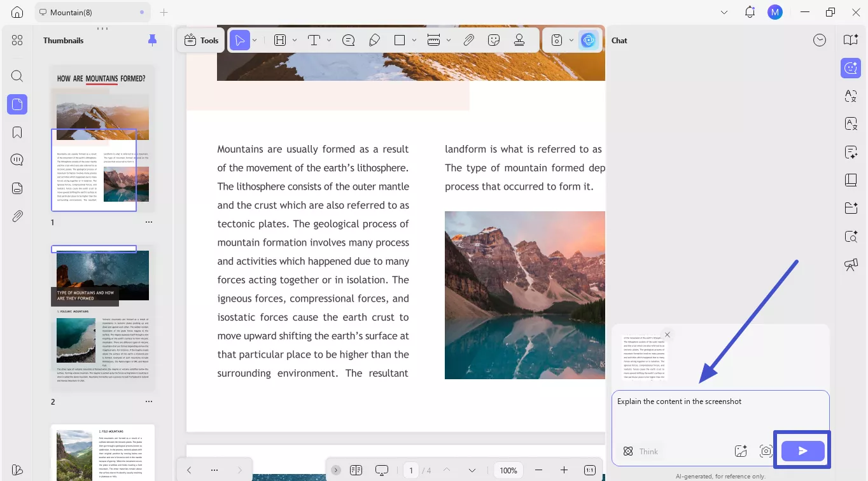Click the screenshot capture icon in chat box
Viewport: 868px width, 481px height.
[766, 451]
